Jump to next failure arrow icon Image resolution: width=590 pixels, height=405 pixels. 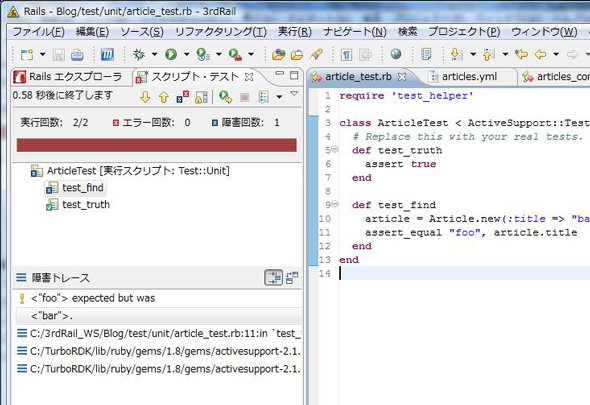tap(145, 97)
